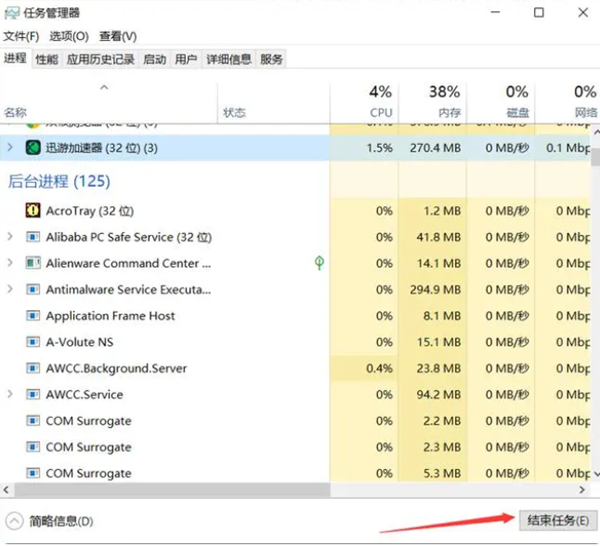The height and width of the screenshot is (546, 600).
Task: Click the 5.3 MB COM Surrogate icon
Action: click(33, 473)
